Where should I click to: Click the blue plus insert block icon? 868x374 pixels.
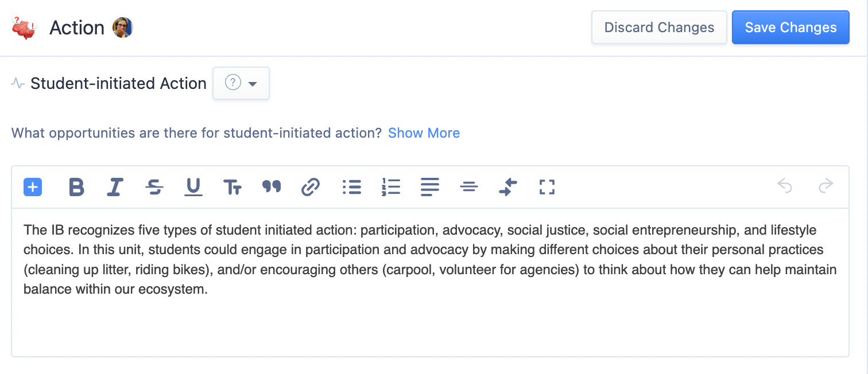pyautogui.click(x=33, y=187)
